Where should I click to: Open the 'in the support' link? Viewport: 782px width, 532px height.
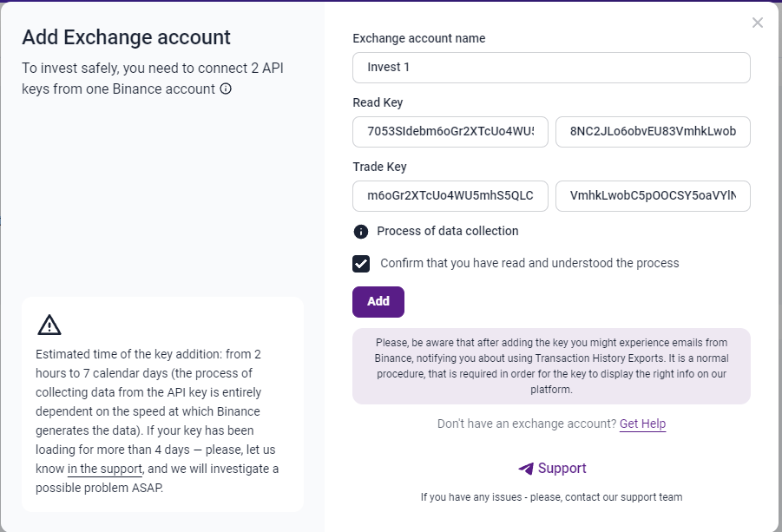pyautogui.click(x=105, y=470)
